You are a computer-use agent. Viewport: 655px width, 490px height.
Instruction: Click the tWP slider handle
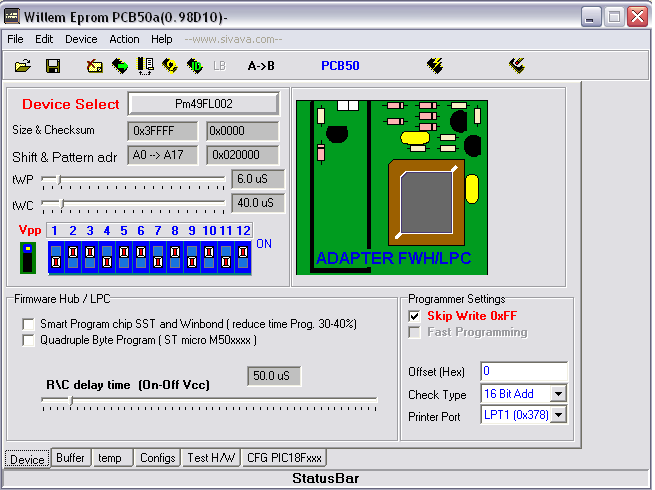tap(59, 180)
